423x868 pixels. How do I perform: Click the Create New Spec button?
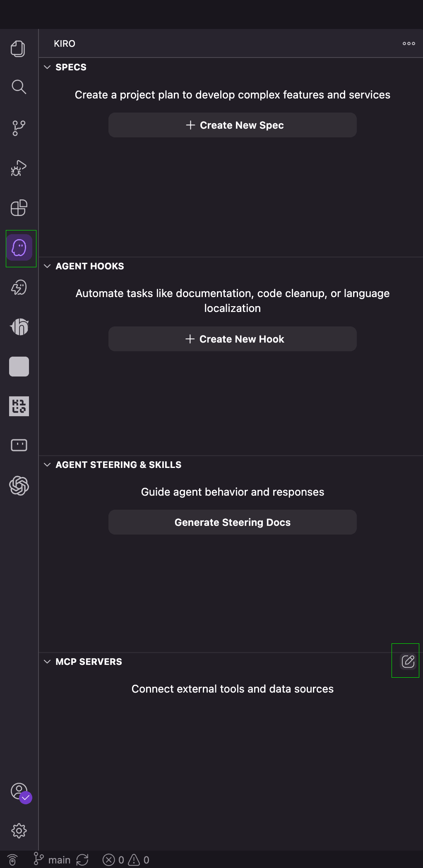232,125
